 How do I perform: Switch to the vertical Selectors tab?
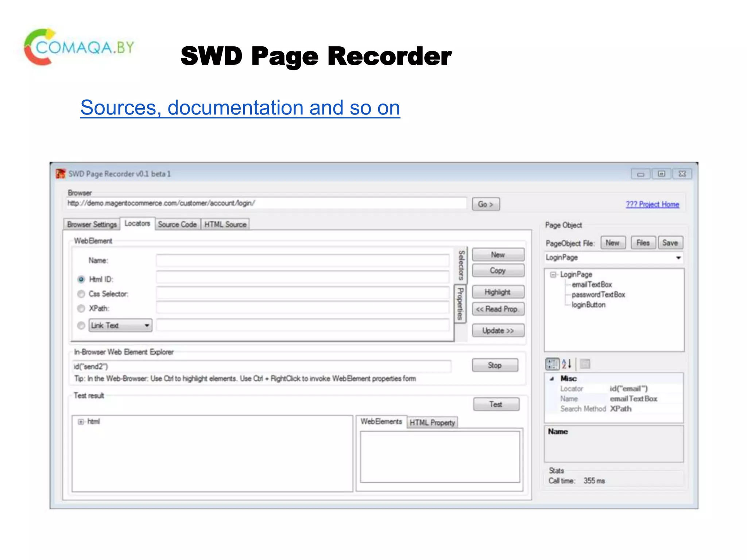(x=461, y=265)
